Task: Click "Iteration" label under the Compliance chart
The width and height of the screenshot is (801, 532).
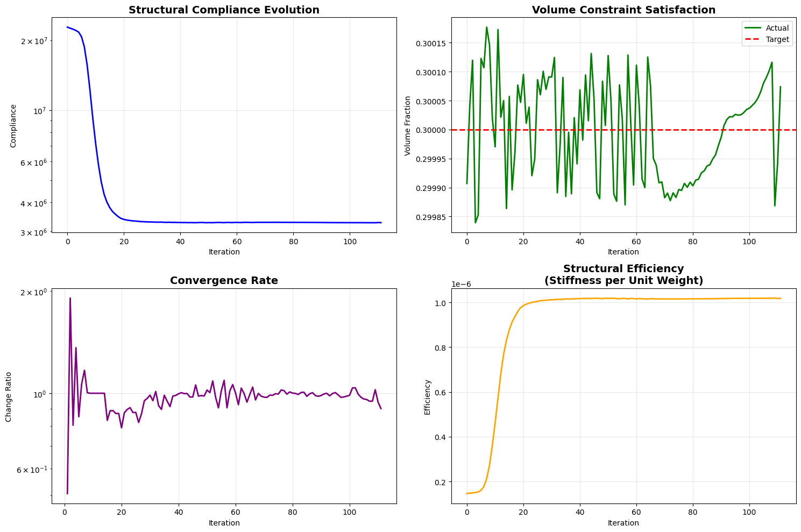Action: point(224,252)
